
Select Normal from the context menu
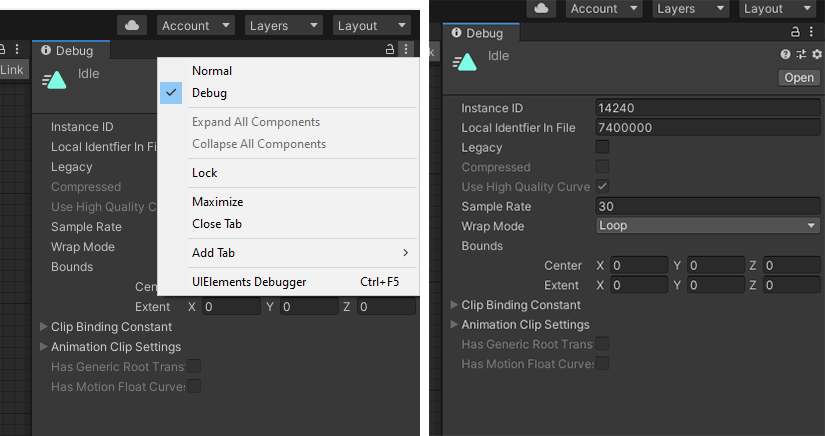click(x=212, y=71)
